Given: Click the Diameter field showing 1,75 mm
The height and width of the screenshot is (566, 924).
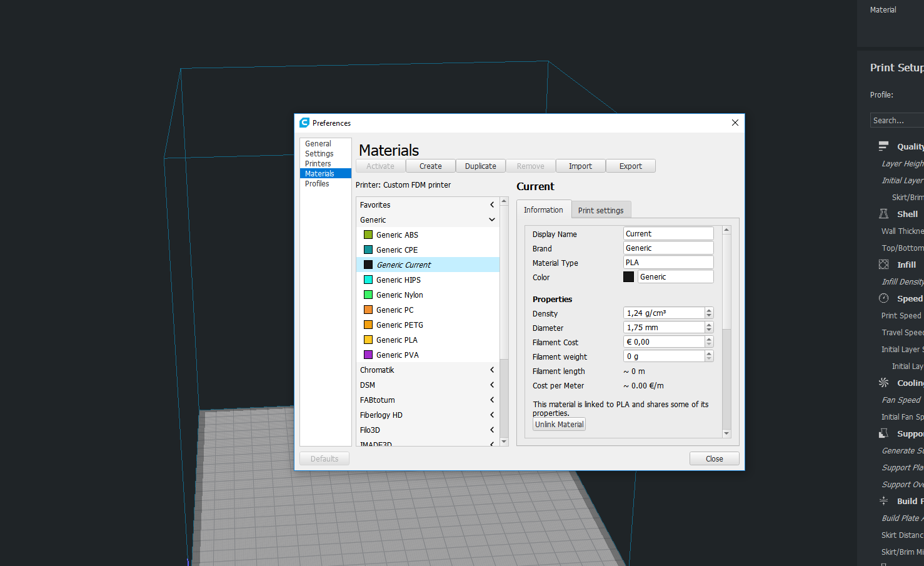Looking at the screenshot, I should pyautogui.click(x=664, y=327).
